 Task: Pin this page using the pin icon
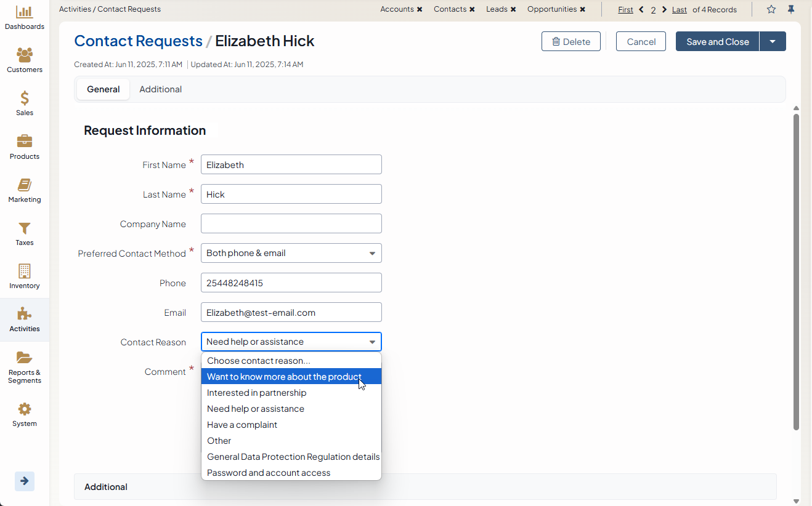click(x=791, y=9)
